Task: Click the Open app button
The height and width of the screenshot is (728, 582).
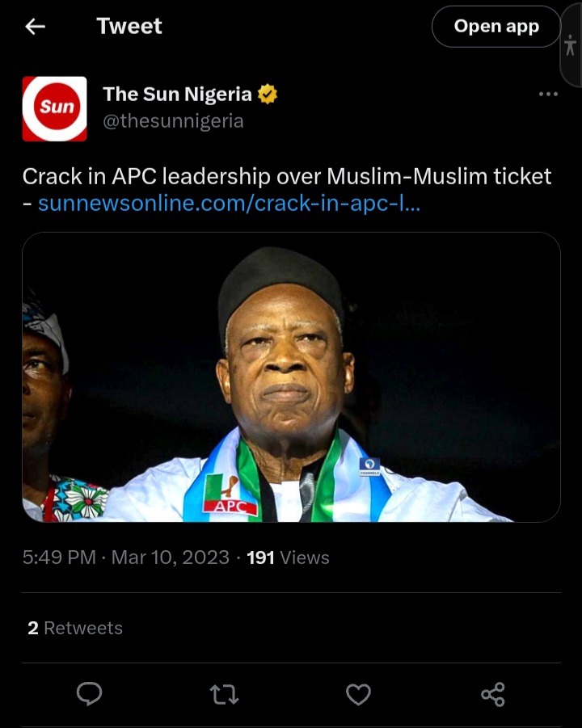Action: click(496, 27)
